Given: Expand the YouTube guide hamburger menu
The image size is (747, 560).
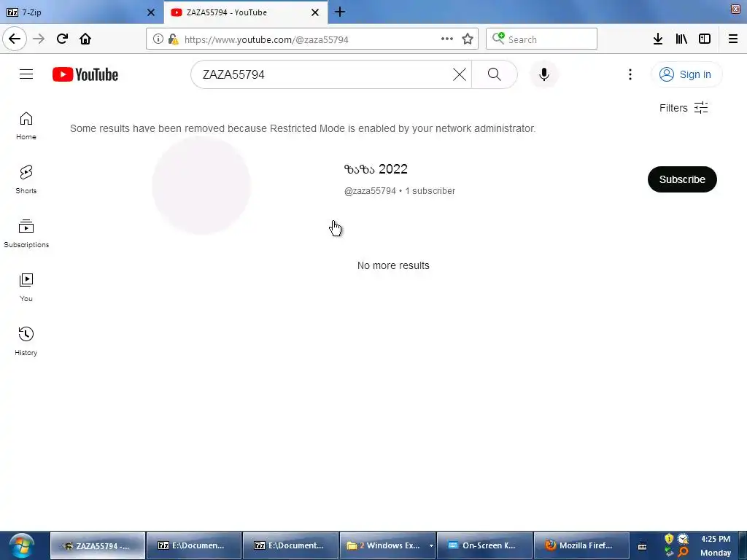Looking at the screenshot, I should 26,74.
